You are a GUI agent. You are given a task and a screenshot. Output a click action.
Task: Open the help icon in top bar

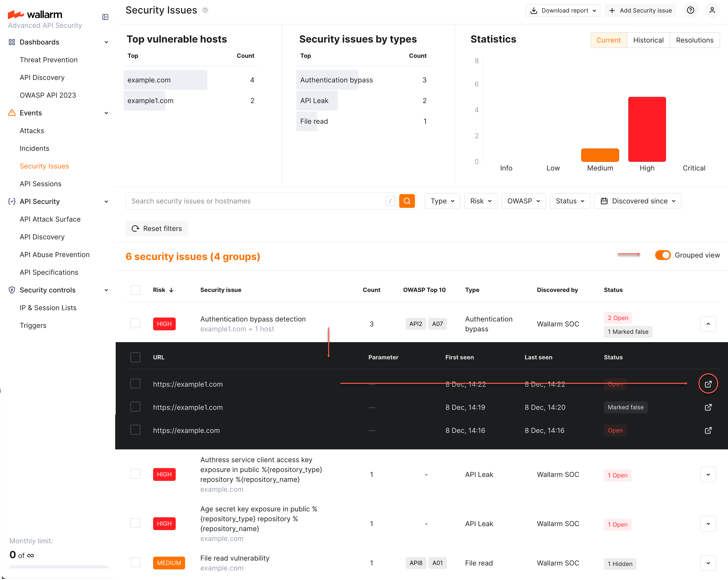(690, 10)
